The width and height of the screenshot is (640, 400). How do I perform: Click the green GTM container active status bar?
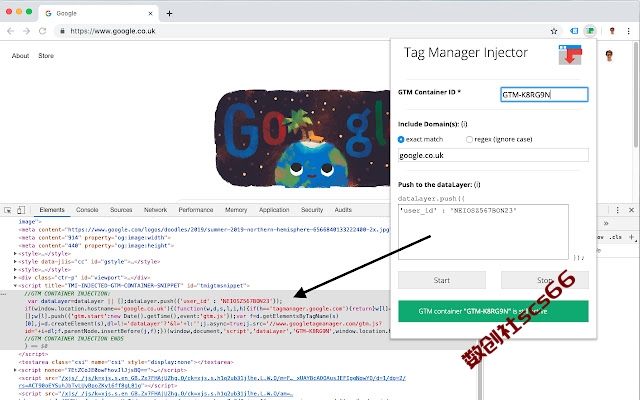[x=493, y=311]
